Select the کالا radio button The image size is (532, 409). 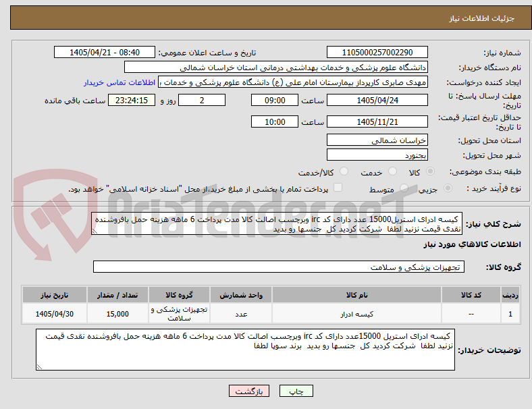430,171
